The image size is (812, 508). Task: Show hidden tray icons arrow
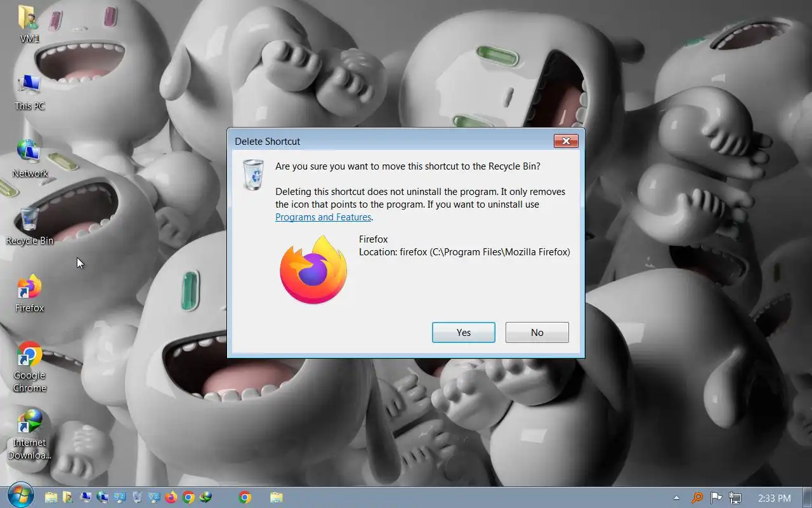[676, 498]
